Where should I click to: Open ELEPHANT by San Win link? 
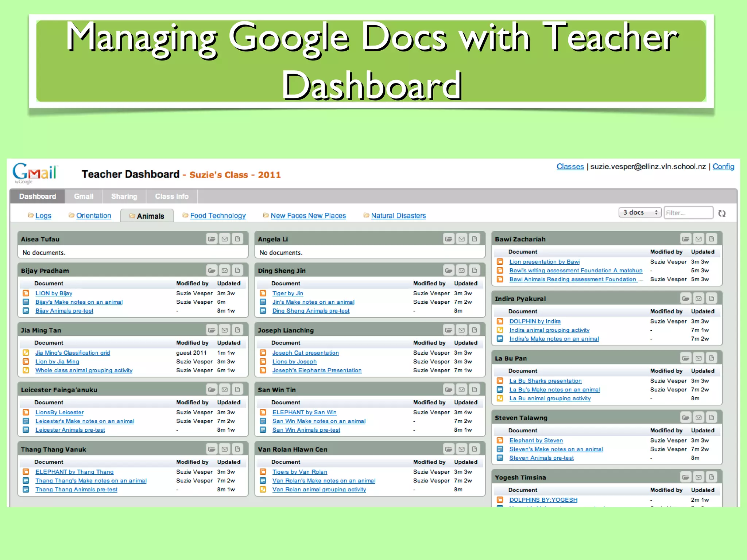point(304,412)
